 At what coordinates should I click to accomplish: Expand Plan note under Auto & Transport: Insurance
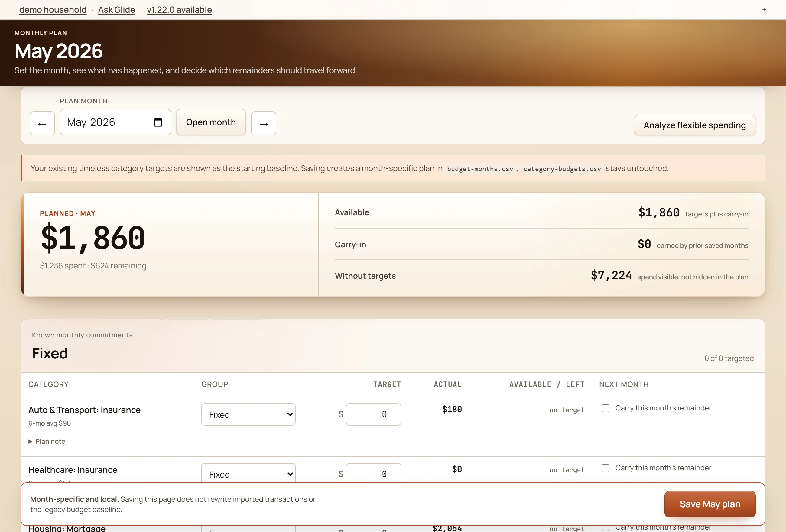[47, 441]
